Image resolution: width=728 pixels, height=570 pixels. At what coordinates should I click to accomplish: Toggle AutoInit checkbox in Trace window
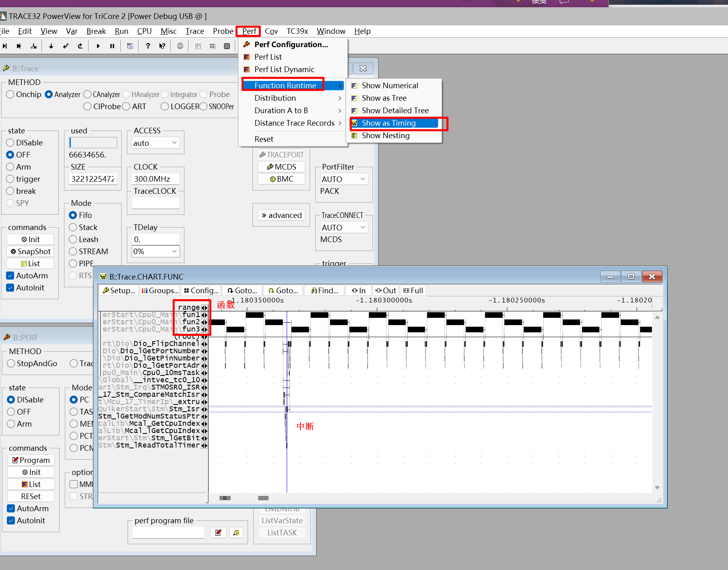[10, 288]
